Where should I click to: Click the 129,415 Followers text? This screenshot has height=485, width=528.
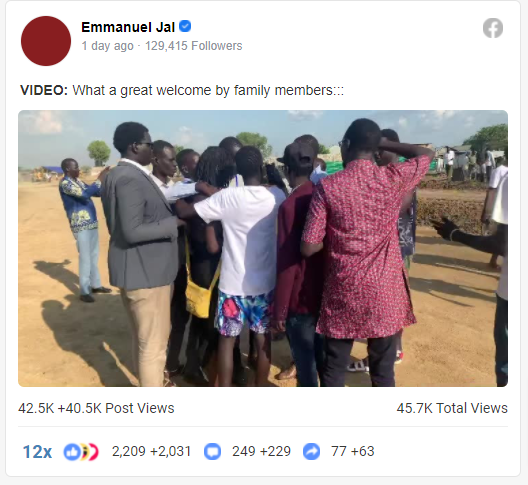[194, 46]
